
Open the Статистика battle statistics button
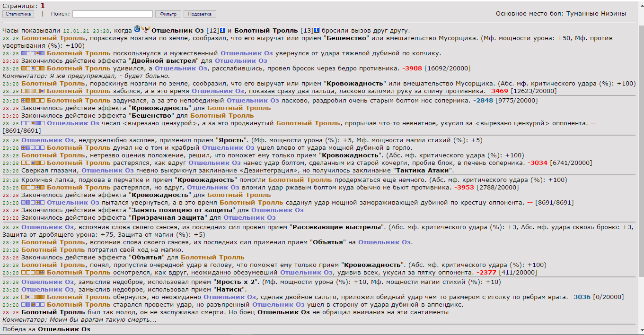pos(18,14)
